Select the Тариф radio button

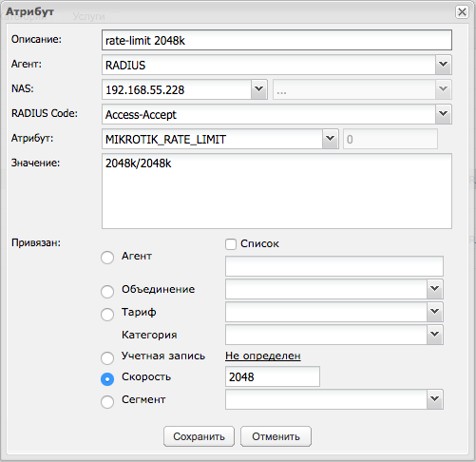tap(107, 315)
